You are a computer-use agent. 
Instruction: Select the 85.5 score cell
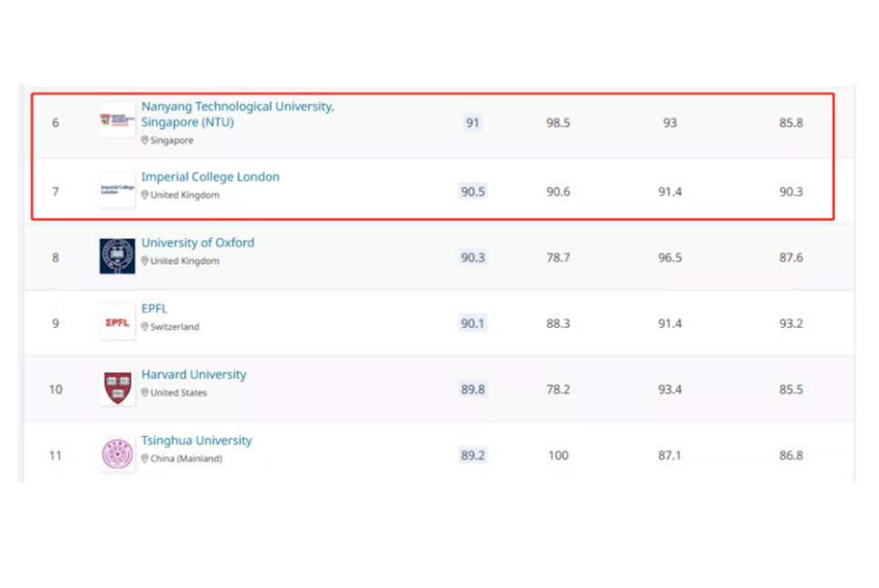pos(791,390)
